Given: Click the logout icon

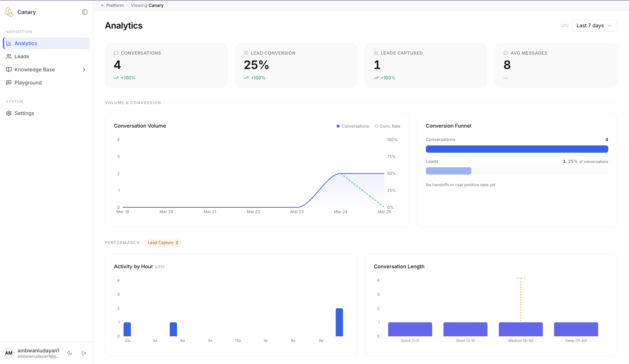Looking at the screenshot, I should point(84,353).
